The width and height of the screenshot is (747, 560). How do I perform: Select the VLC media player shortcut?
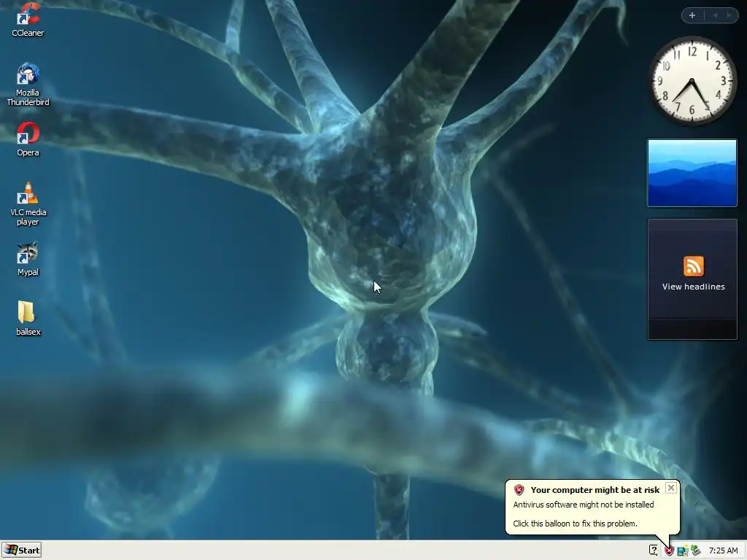(28, 204)
